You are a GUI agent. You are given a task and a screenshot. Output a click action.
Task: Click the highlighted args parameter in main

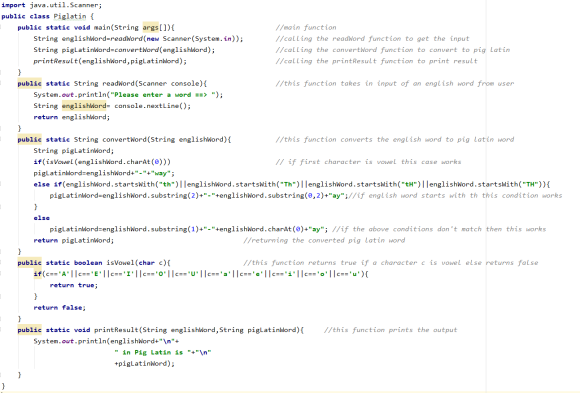click(151, 27)
